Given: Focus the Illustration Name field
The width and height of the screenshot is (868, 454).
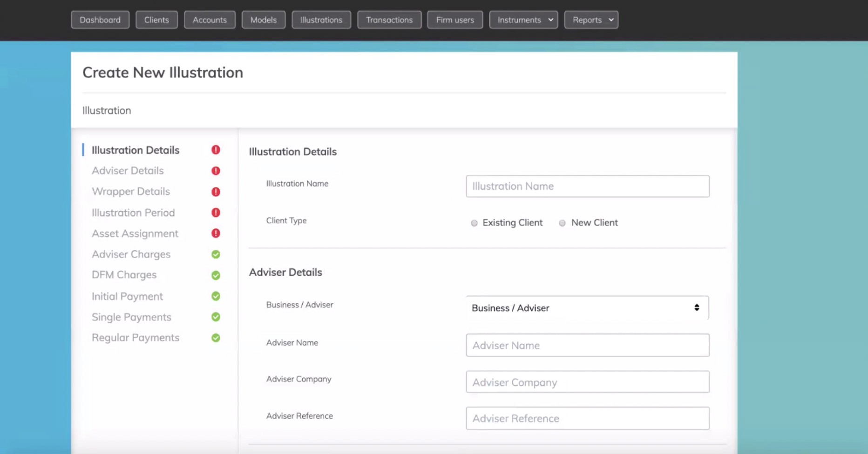Looking at the screenshot, I should point(588,186).
